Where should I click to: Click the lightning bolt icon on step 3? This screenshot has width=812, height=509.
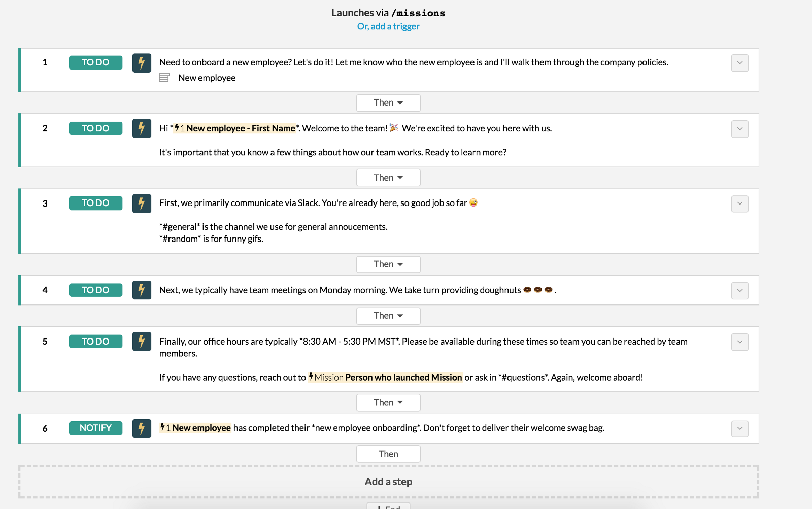(142, 203)
